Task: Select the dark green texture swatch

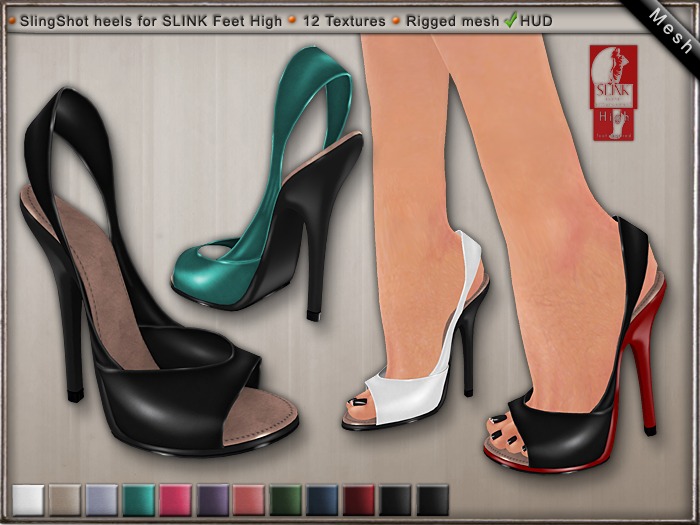Action: pyautogui.click(x=286, y=500)
